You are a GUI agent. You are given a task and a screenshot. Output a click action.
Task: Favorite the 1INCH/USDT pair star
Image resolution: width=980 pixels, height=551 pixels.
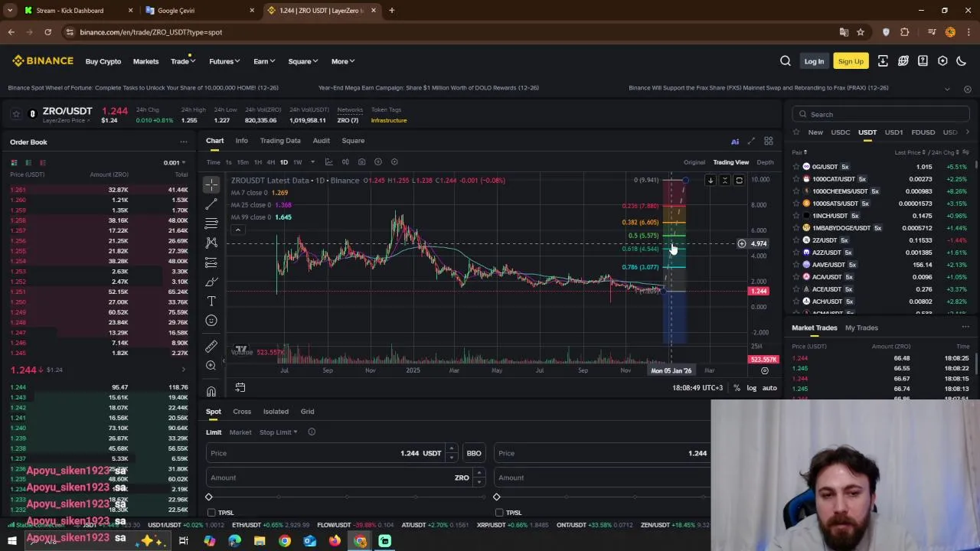pos(796,216)
